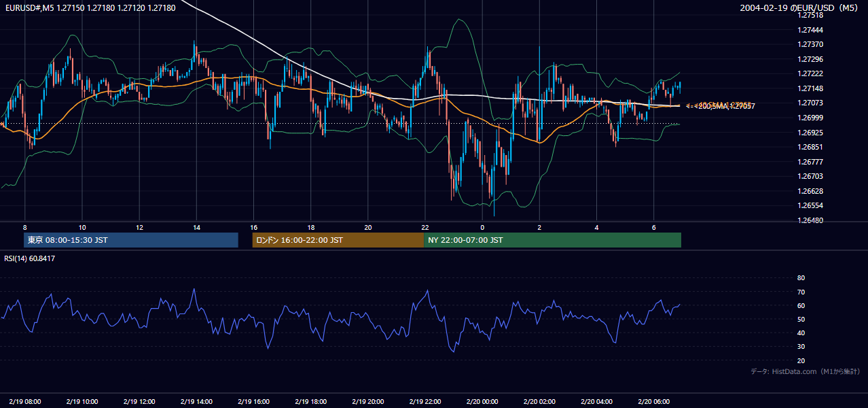Click the hour tick '8' under price chart
This screenshot has height=408, width=868.
(x=24, y=227)
